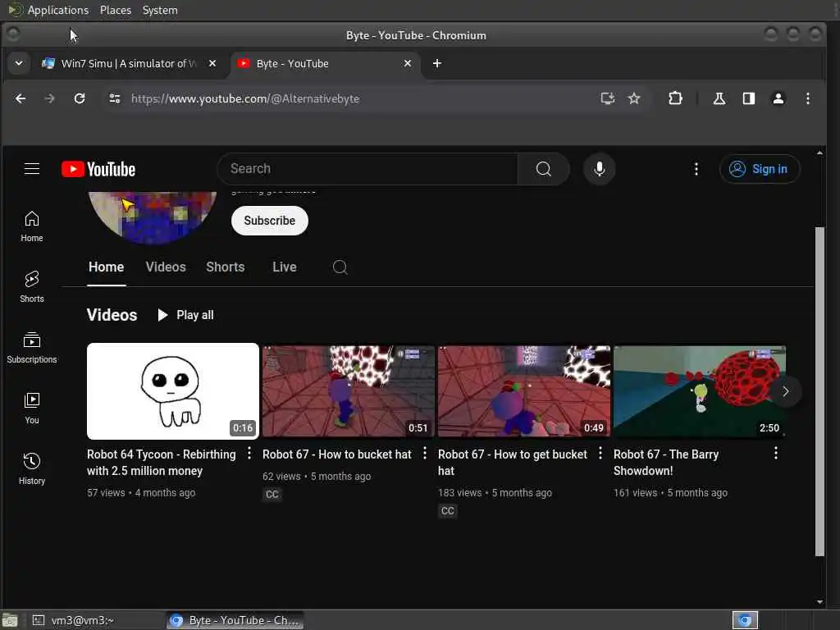Open Robot 64 Tycoon Rebirthing video title
Viewport: 840px width, 630px height.
pos(162,463)
